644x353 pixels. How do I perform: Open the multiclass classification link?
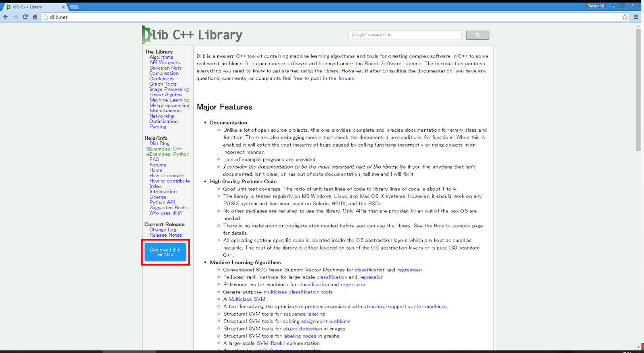point(291,292)
